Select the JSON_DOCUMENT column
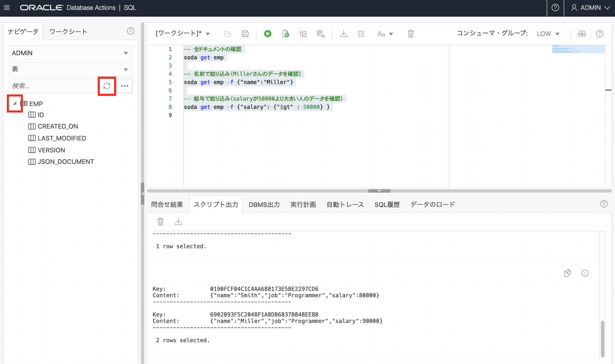 point(66,162)
